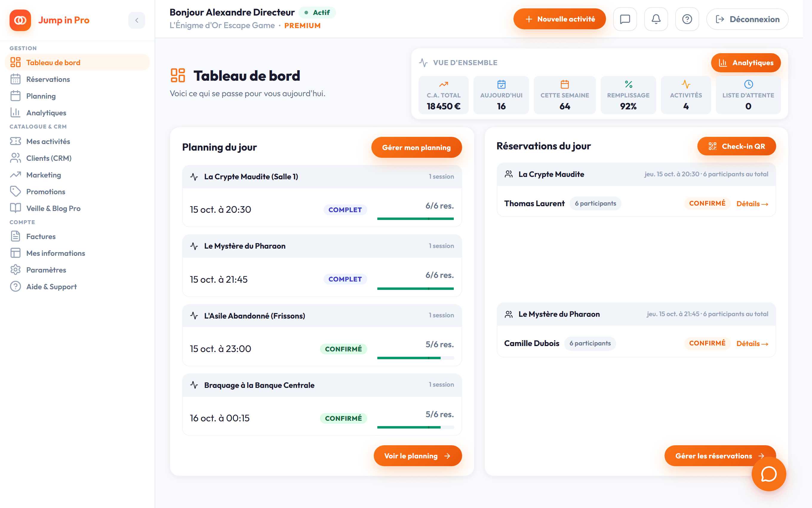This screenshot has height=508, width=812.
Task: Collapse the sidebar with the chevron button
Action: 136,20
